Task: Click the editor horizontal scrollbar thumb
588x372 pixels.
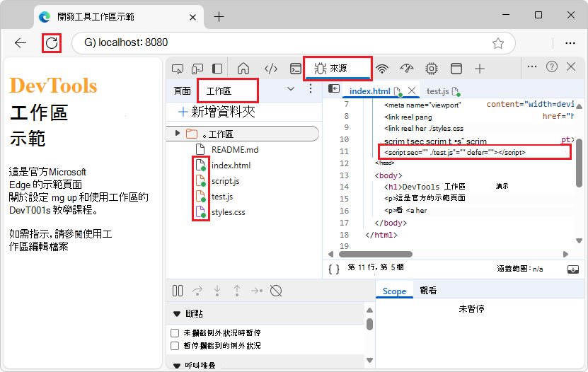Action: [376, 255]
